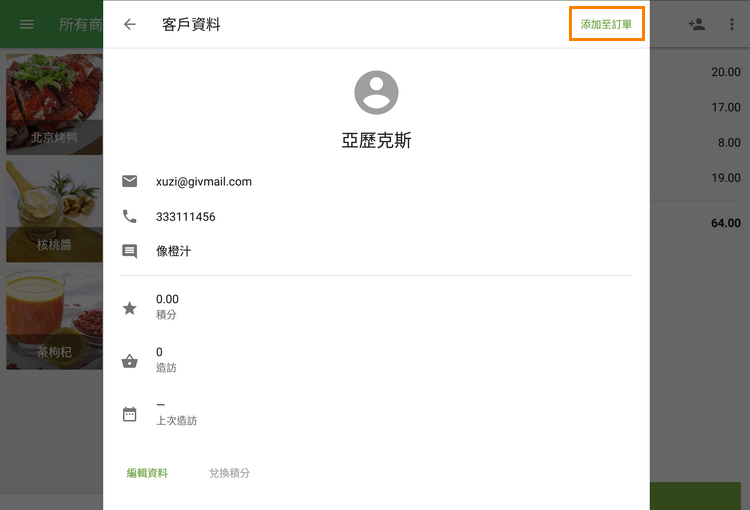Select the 核桃醬 product thumbnail
Screen dimensions: 750x510
pyautogui.click(x=54, y=211)
